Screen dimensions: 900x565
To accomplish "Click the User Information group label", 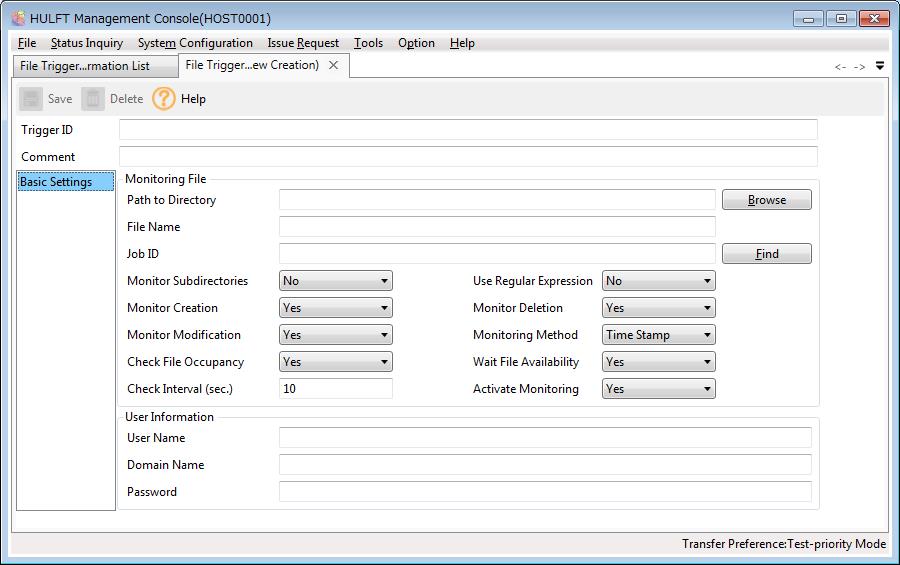I will (169, 417).
